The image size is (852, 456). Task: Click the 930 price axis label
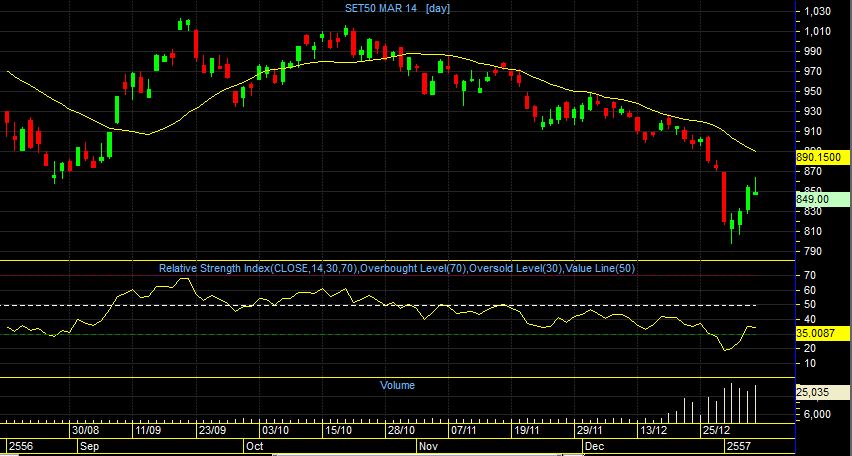pyautogui.click(x=815, y=111)
